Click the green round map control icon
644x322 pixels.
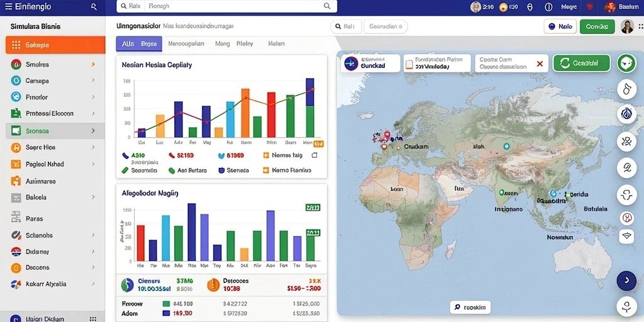click(627, 64)
